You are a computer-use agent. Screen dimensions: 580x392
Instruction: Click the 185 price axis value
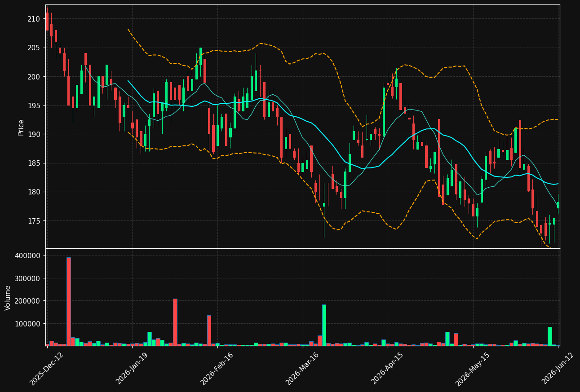pyautogui.click(x=34, y=163)
